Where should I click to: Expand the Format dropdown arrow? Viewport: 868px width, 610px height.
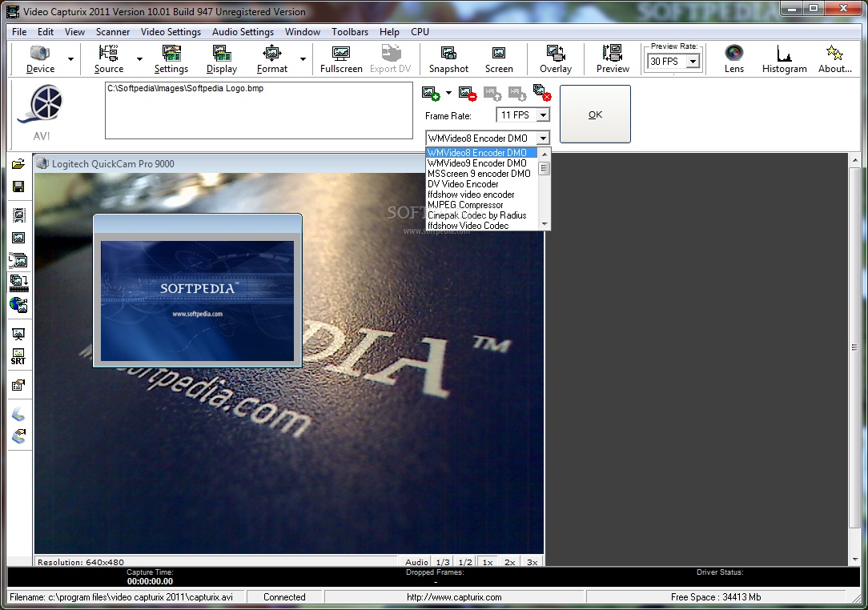tap(303, 59)
